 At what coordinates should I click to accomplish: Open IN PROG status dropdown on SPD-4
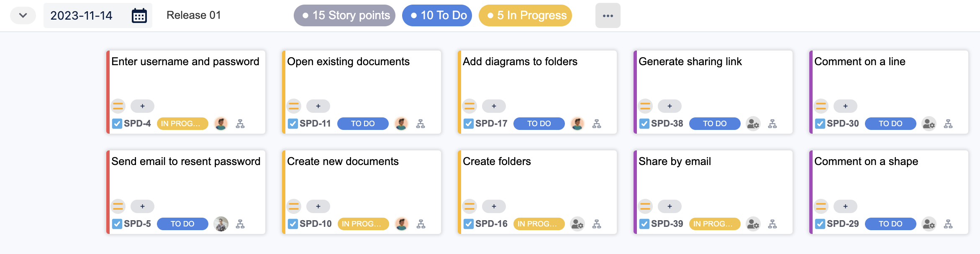pos(182,124)
